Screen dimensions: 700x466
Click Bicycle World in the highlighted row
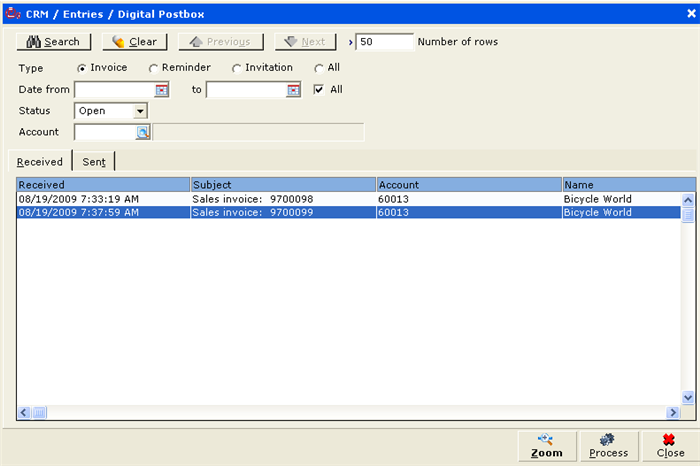point(598,212)
